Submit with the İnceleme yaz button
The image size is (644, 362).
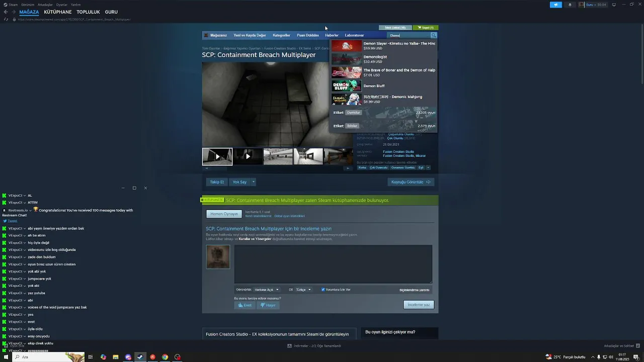(x=419, y=305)
